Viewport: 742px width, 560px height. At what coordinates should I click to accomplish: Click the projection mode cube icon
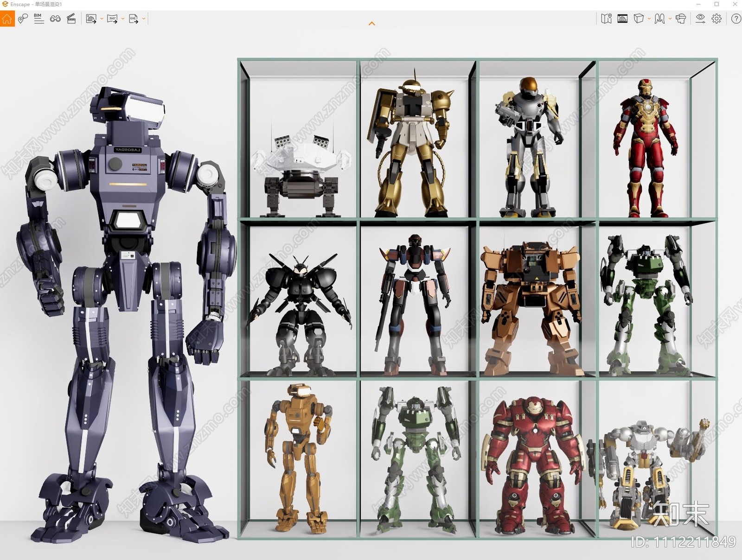pyautogui.click(x=639, y=19)
